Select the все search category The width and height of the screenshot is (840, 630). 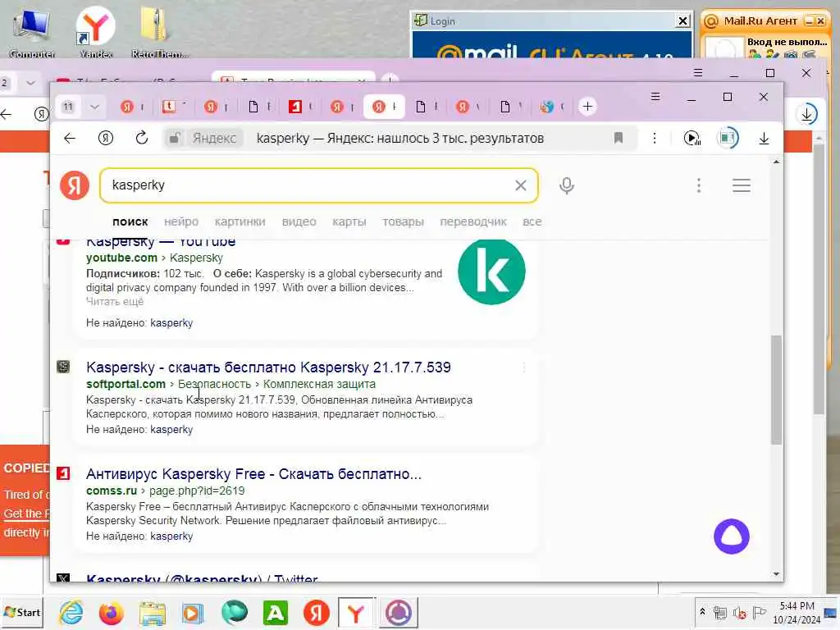coord(532,221)
